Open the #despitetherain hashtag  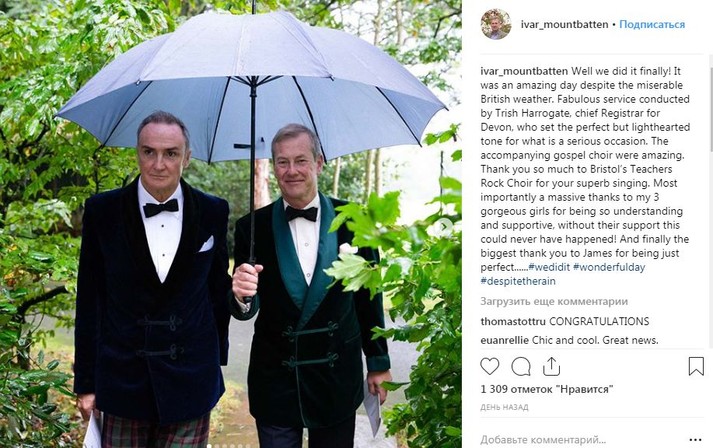pos(518,281)
